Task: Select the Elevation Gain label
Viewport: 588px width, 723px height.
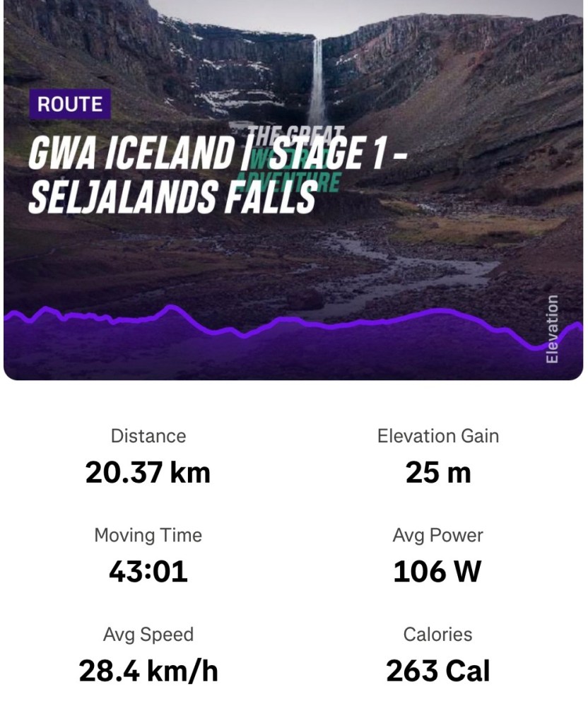Action: coord(438,436)
